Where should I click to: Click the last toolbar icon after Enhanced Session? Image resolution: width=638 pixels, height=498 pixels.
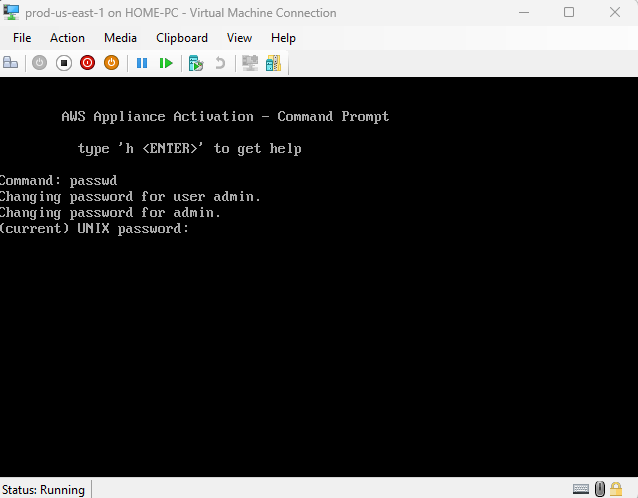click(x=273, y=63)
